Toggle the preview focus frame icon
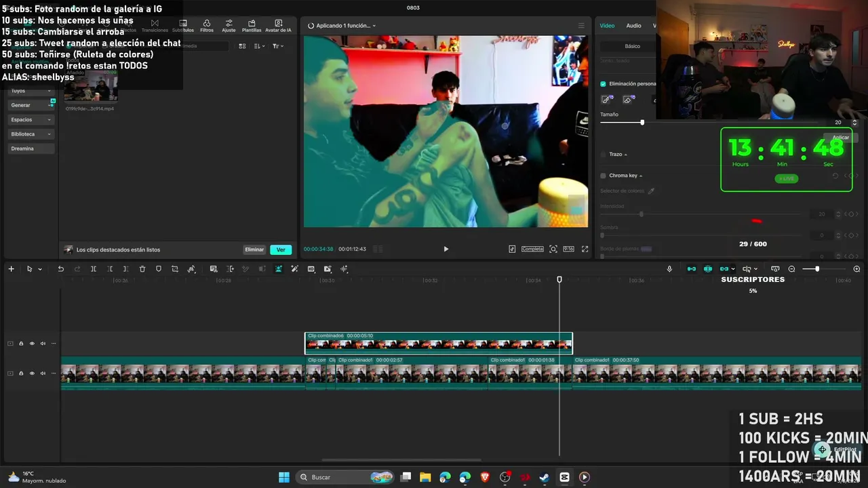 click(553, 249)
